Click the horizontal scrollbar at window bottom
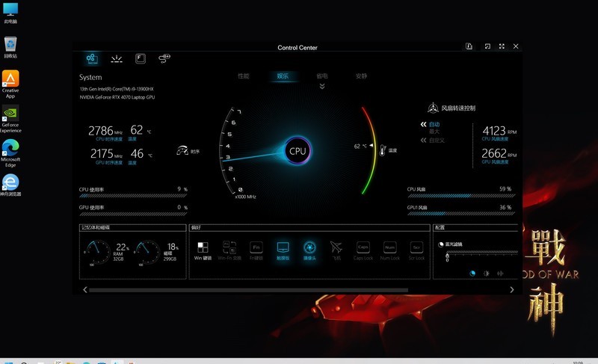Viewport: 598px width, 364px height. point(248,290)
